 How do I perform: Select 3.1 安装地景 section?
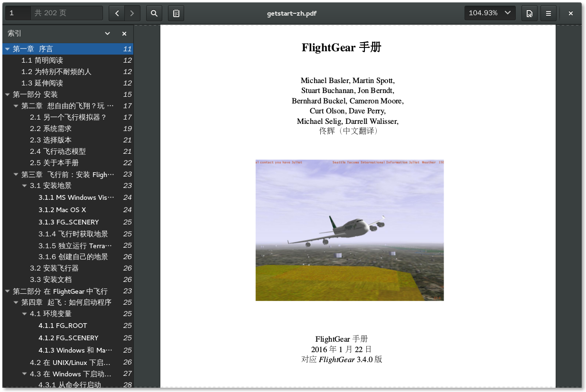(68, 186)
